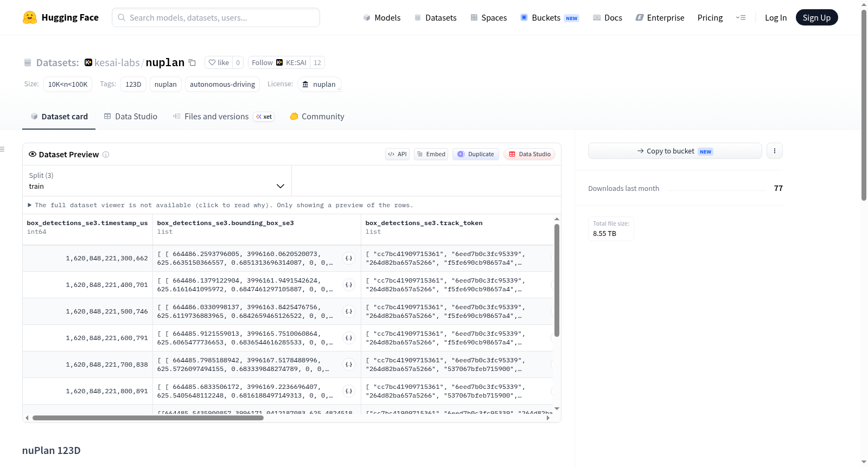Click the Log In link
The image size is (868, 467).
pyautogui.click(x=776, y=17)
